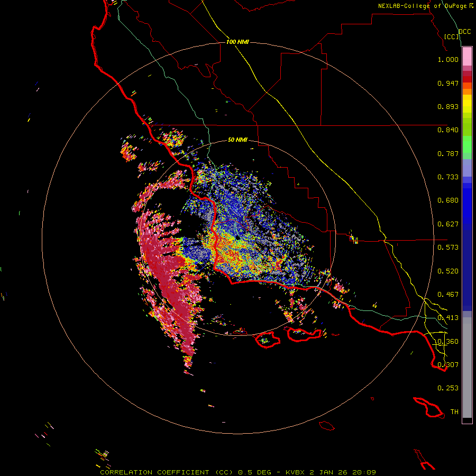Click the 0.893 scale value

448,106
